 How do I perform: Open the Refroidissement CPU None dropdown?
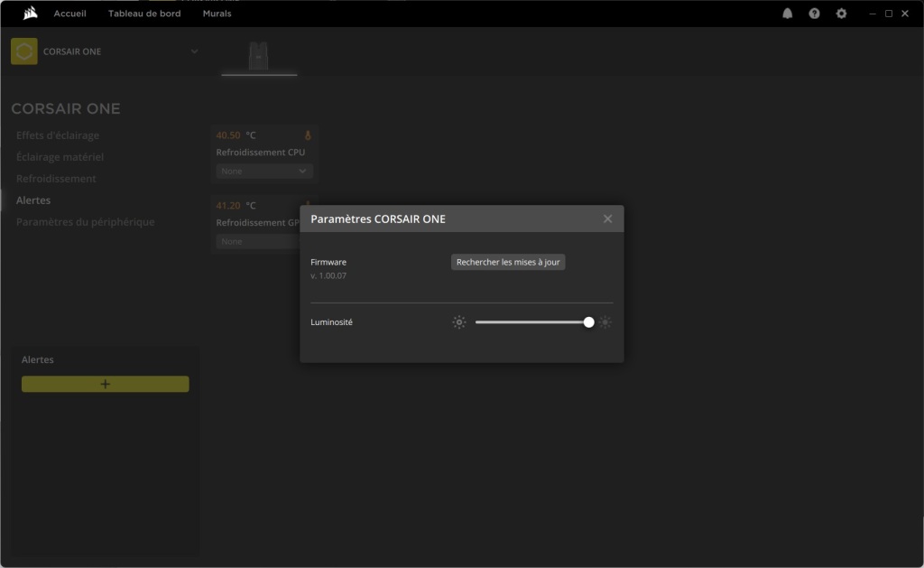(x=264, y=171)
